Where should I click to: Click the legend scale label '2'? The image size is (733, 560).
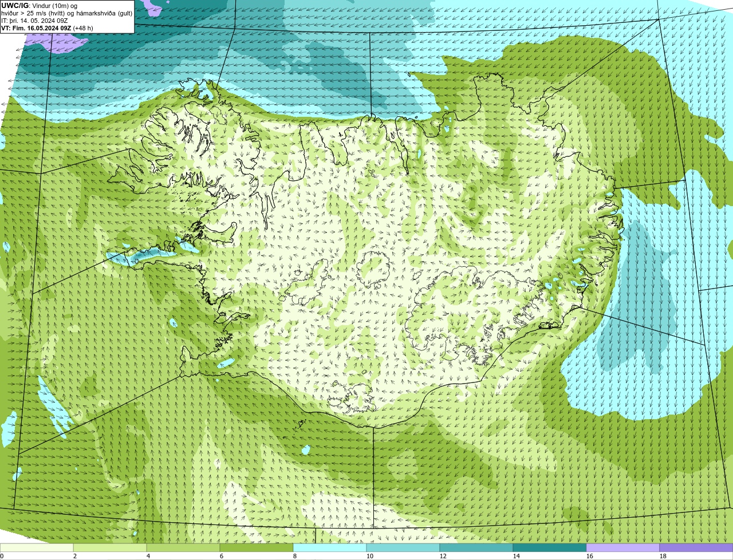[x=75, y=556]
